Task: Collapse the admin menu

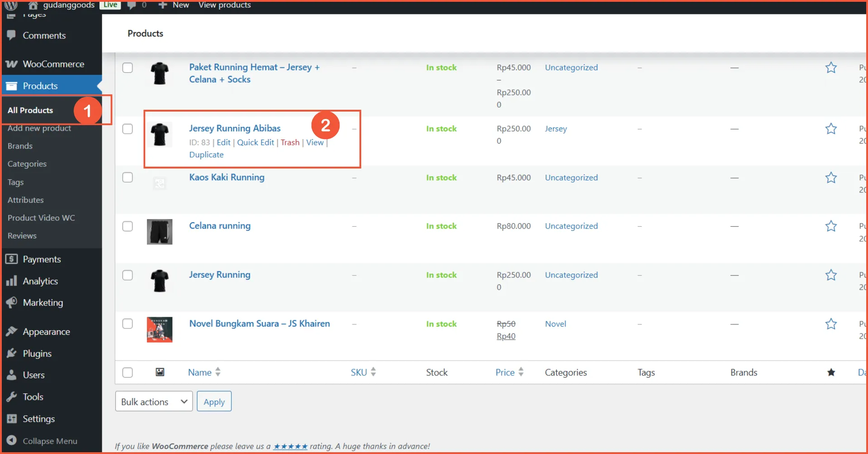Action: pos(50,441)
